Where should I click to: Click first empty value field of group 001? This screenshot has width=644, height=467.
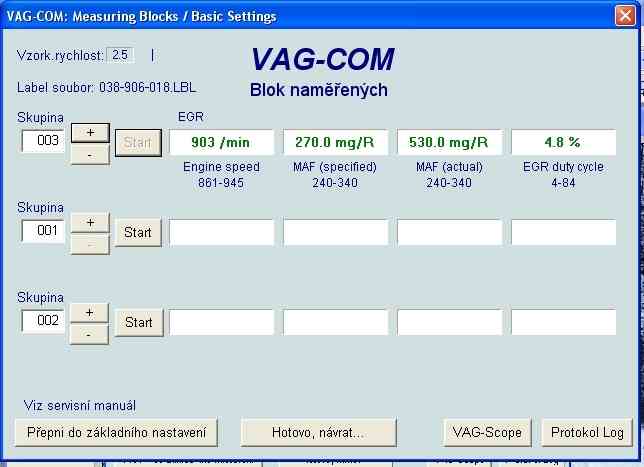tap(221, 232)
